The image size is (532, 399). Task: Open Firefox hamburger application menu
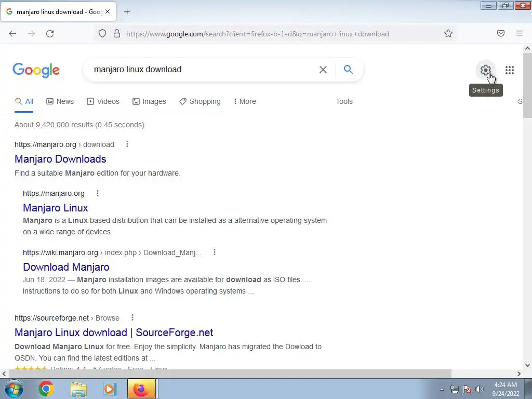pyautogui.click(x=520, y=34)
